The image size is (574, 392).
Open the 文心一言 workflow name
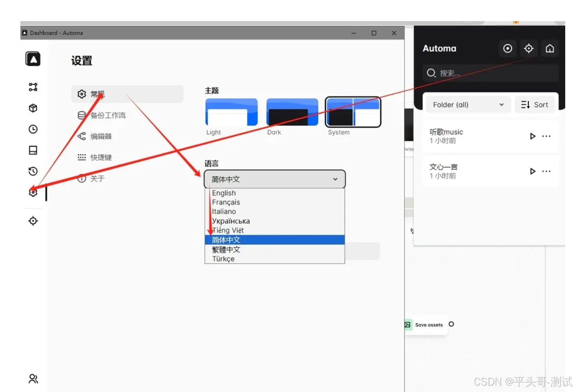click(x=443, y=167)
